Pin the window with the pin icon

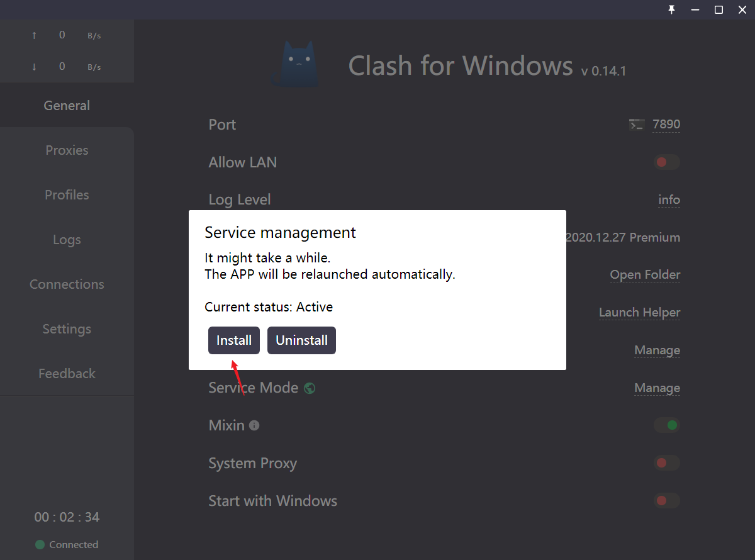coord(672,9)
